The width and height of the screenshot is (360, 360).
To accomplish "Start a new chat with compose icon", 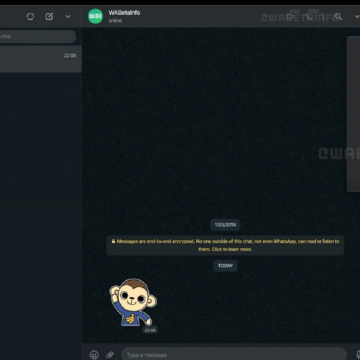I will point(49,16).
